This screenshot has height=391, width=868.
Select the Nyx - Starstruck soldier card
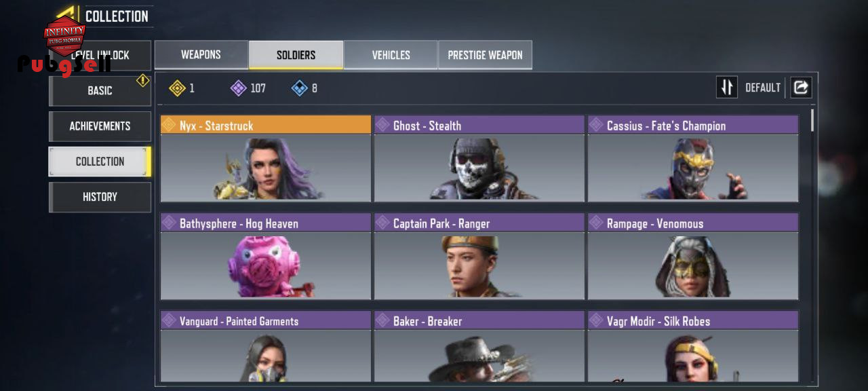coord(266,159)
